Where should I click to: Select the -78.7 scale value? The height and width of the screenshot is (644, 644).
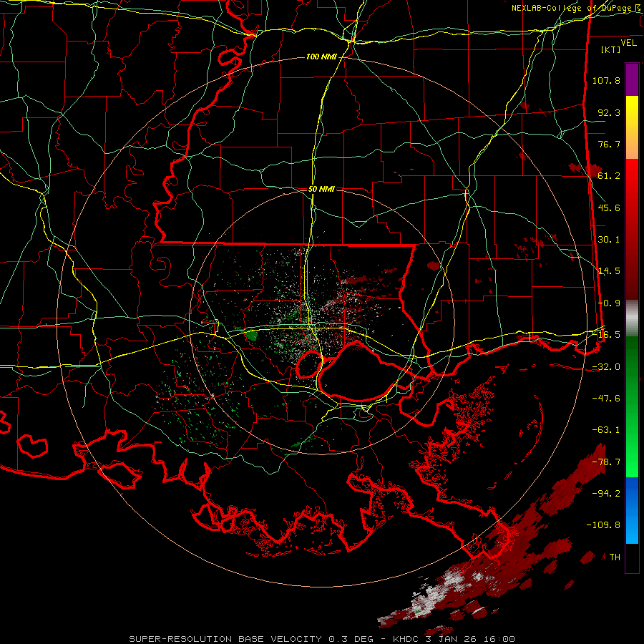click(x=606, y=462)
